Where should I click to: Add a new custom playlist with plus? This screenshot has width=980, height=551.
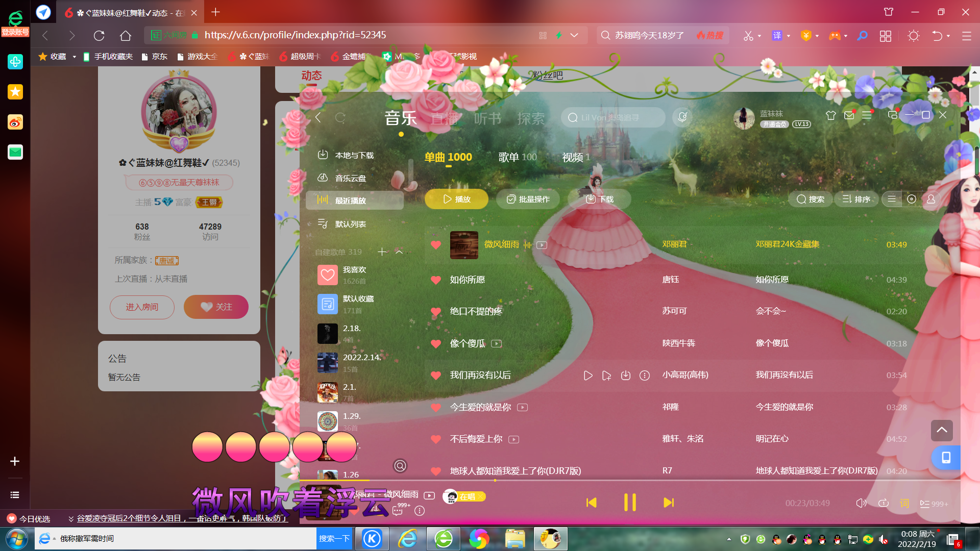point(382,252)
